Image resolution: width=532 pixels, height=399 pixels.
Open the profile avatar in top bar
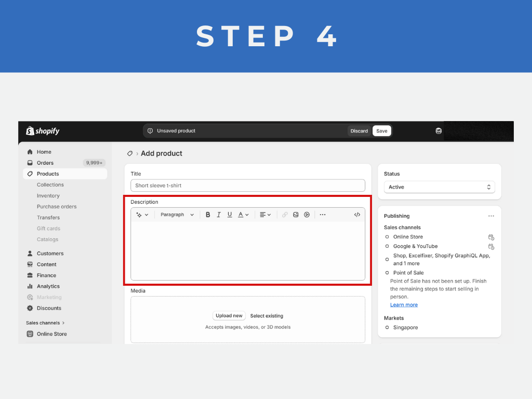[x=438, y=131]
